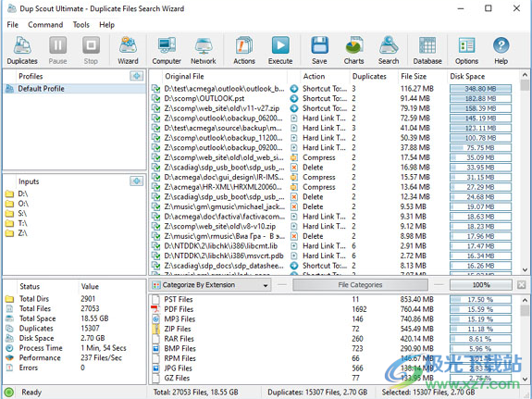Open the Duplicates toolbar tool
The height and width of the screenshot is (399, 532).
(22, 50)
